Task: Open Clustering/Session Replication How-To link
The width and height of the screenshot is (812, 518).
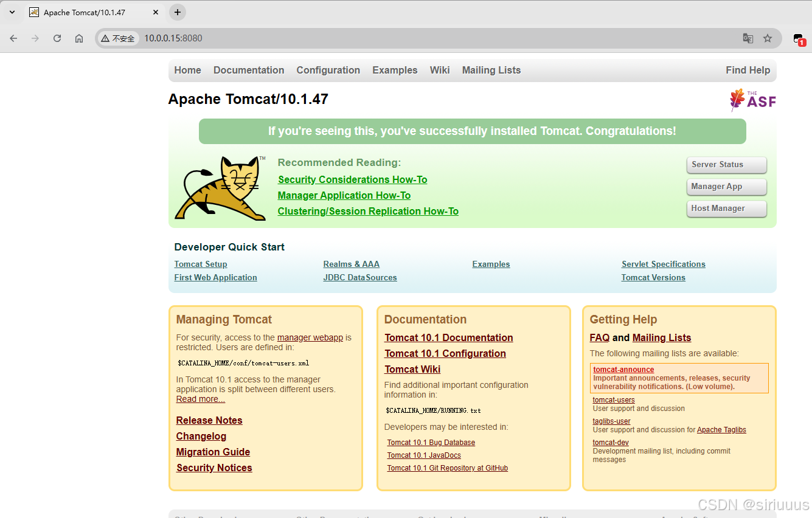Action: point(368,211)
